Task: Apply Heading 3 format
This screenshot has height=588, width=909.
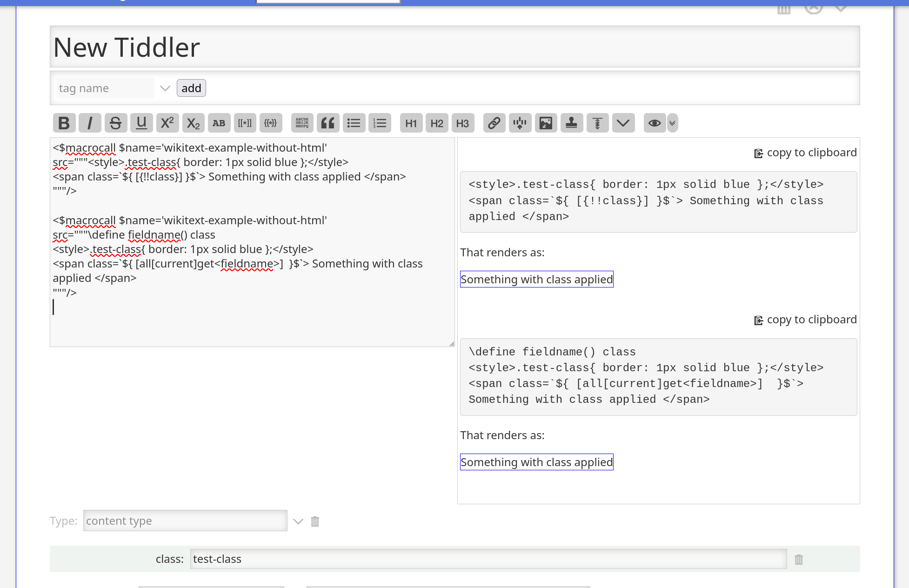Action: [462, 123]
